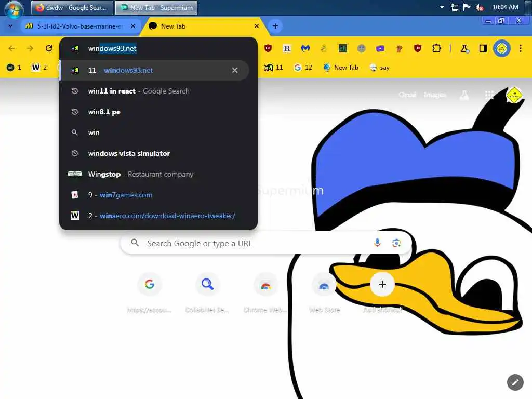Switch to the 5-3l-l82-Volvo-base-marine tab

point(79,26)
